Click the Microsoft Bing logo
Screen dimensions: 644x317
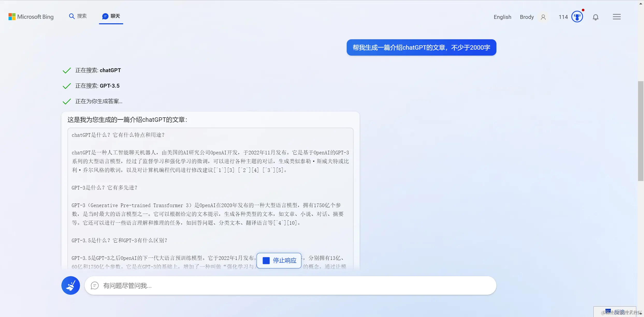click(31, 17)
